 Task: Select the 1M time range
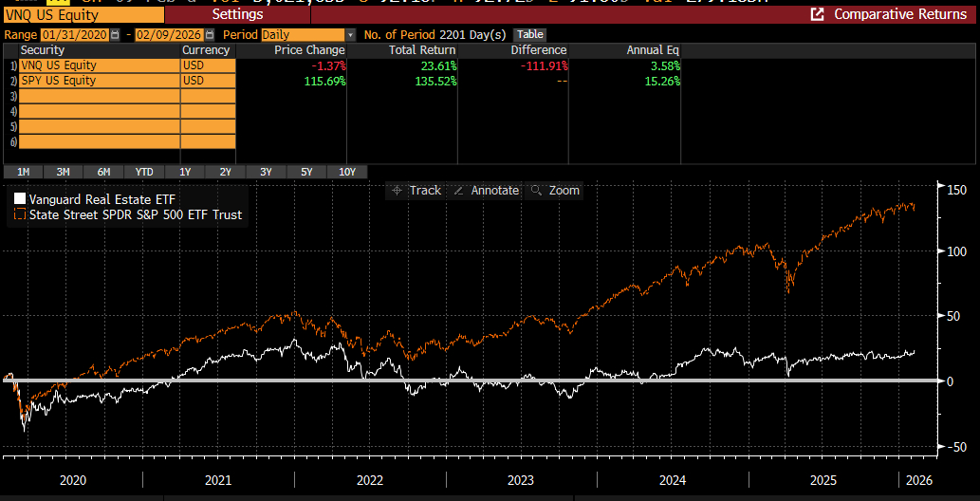click(x=23, y=172)
